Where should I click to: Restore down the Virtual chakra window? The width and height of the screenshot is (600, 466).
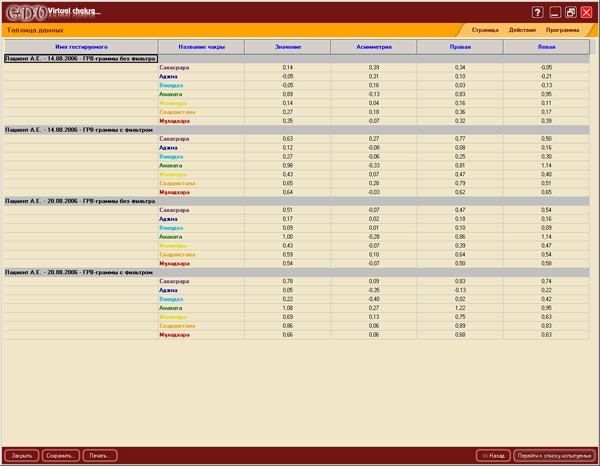click(x=570, y=12)
